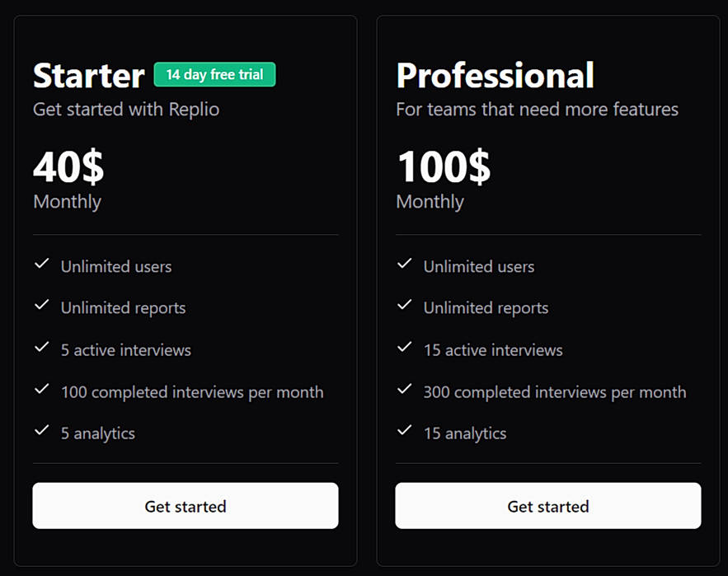Click the checkmark by 300 completed interviews per month
728x576 pixels.
click(405, 388)
